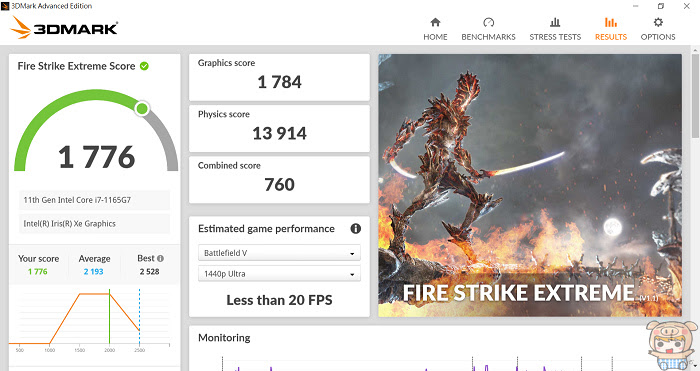The height and width of the screenshot is (371, 700).
Task: Click the Stress Tests chart icon
Action: coord(555,22)
